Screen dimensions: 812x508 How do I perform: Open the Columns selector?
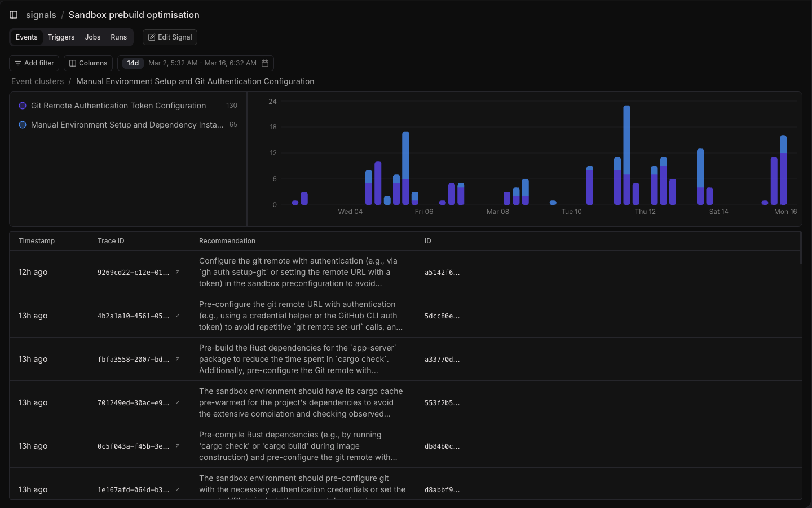88,63
